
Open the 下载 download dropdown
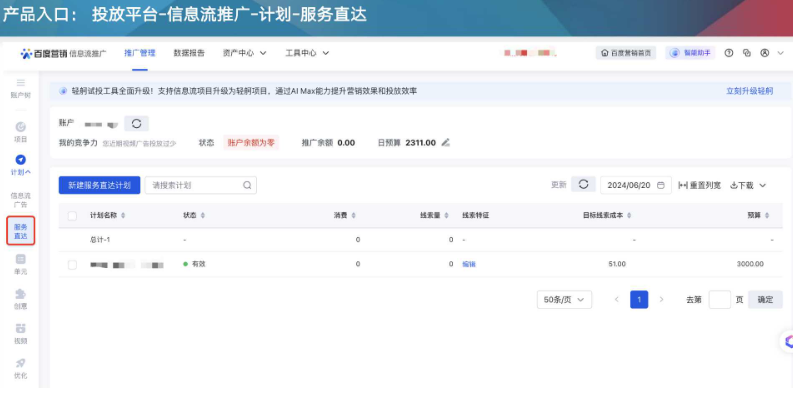748,185
